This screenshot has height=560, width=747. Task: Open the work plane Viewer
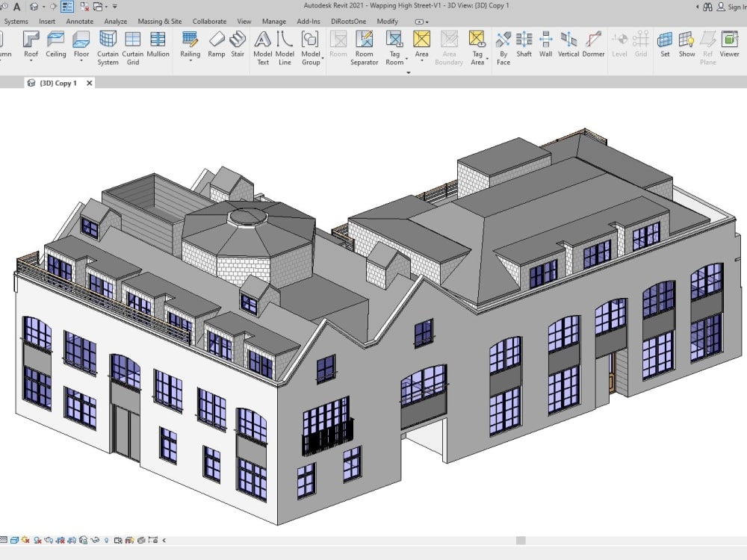[x=729, y=45]
